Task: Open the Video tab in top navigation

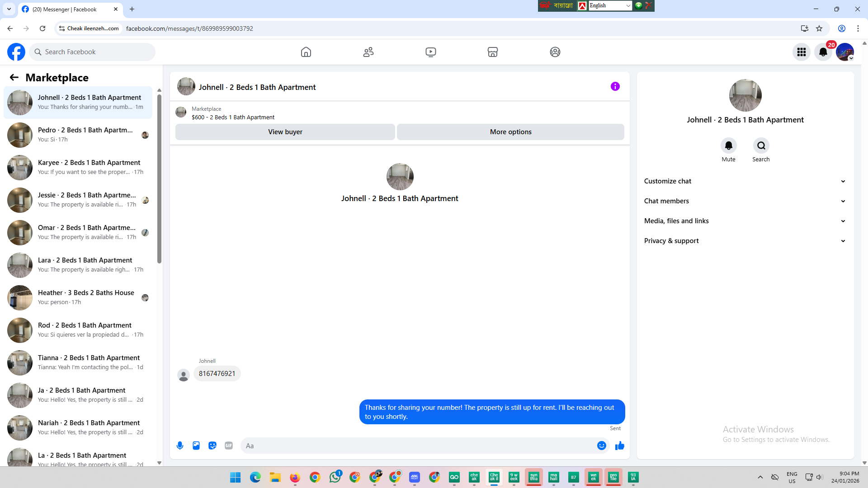Action: [x=431, y=52]
